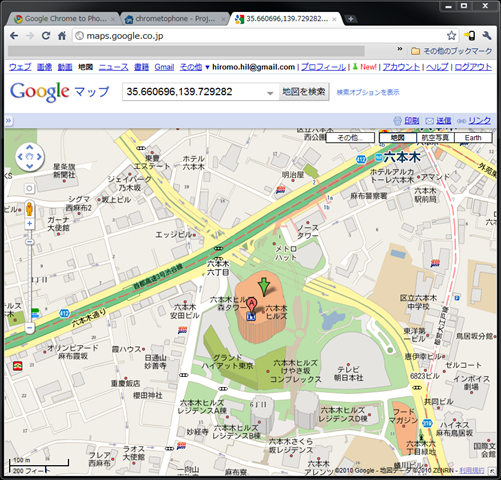This screenshot has width=501, height=480.
Task: Open the 画像 link
Action: click(44, 67)
